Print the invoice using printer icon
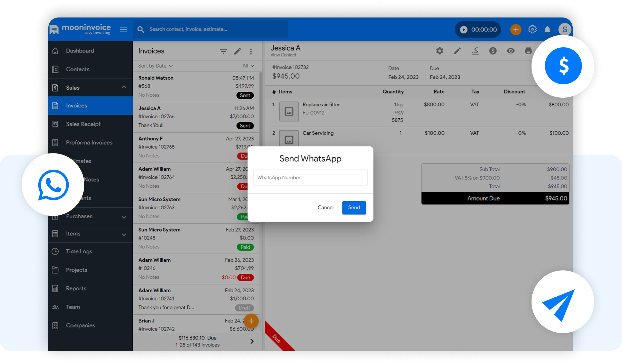Image resolution: width=622 pixels, height=364 pixels. click(528, 51)
